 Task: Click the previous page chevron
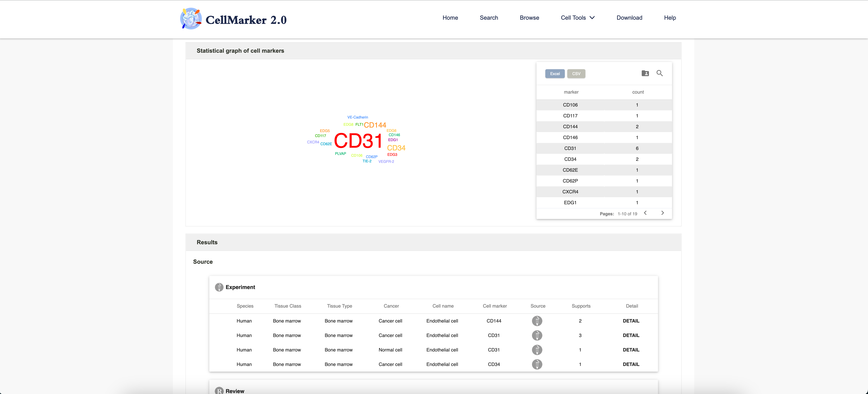coord(645,213)
